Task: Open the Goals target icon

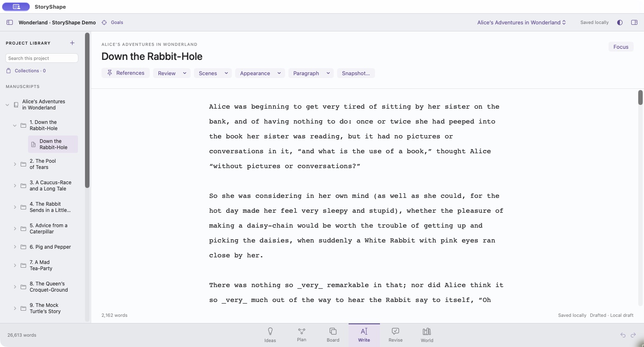Action: pos(104,22)
